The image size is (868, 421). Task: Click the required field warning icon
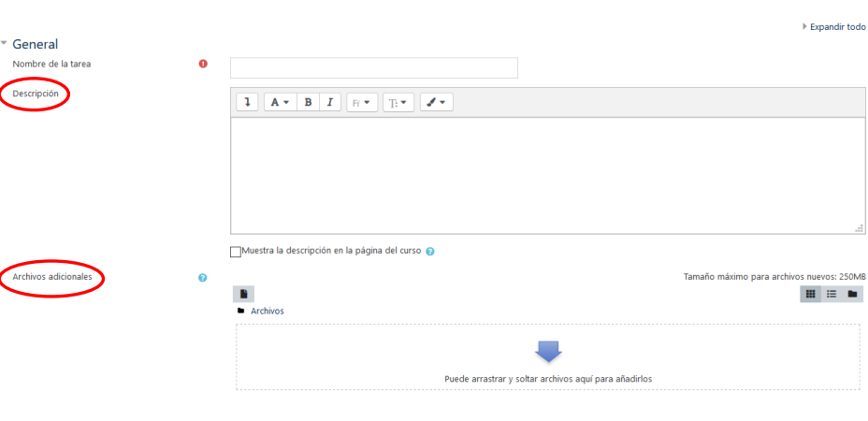[203, 64]
